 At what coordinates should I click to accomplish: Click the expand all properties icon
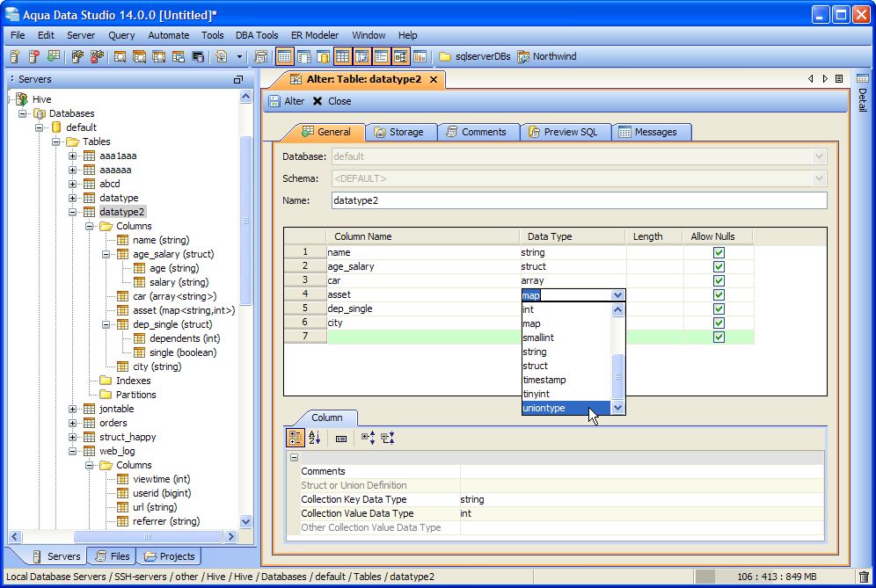(x=368, y=439)
